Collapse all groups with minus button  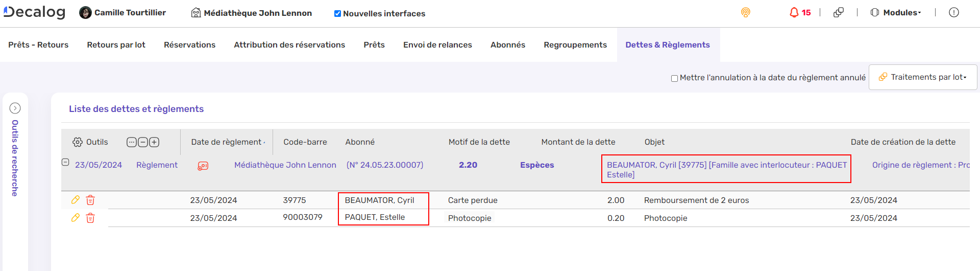[x=143, y=142]
